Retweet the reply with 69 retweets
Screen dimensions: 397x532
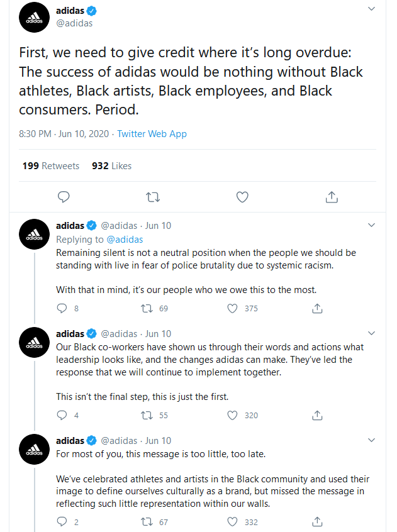pos(147,308)
